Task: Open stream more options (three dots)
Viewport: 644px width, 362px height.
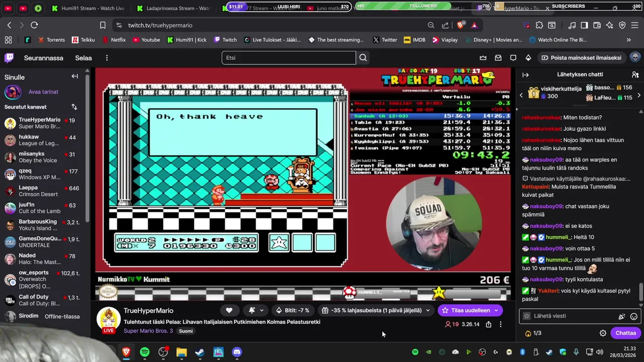Action: [x=501, y=324]
